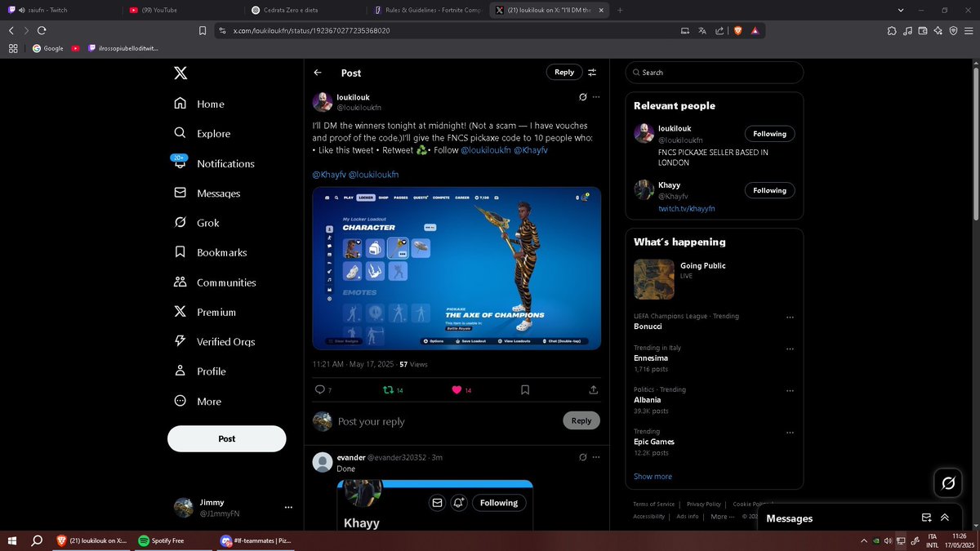Switch to the Rules & Guidelines Fortnite tab
The width and height of the screenshot is (980, 551).
(427, 10)
